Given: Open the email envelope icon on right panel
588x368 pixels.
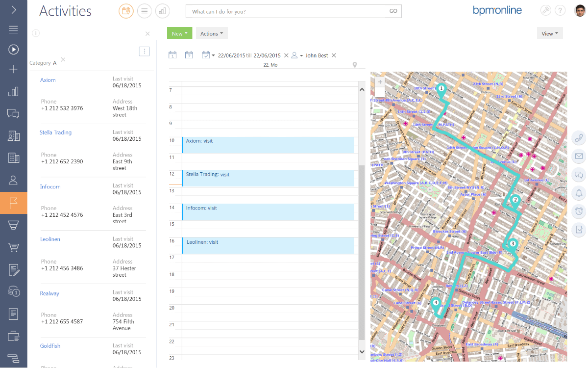Looking at the screenshot, I should [x=579, y=157].
